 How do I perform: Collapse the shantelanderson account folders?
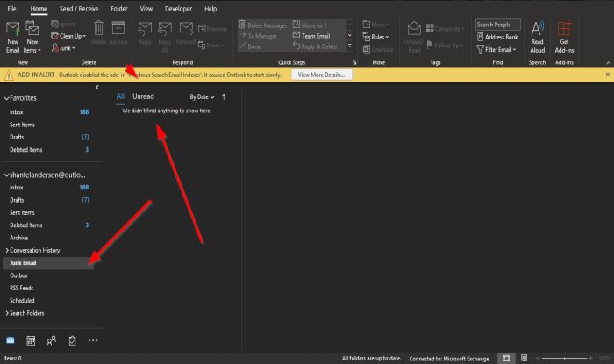(6, 175)
